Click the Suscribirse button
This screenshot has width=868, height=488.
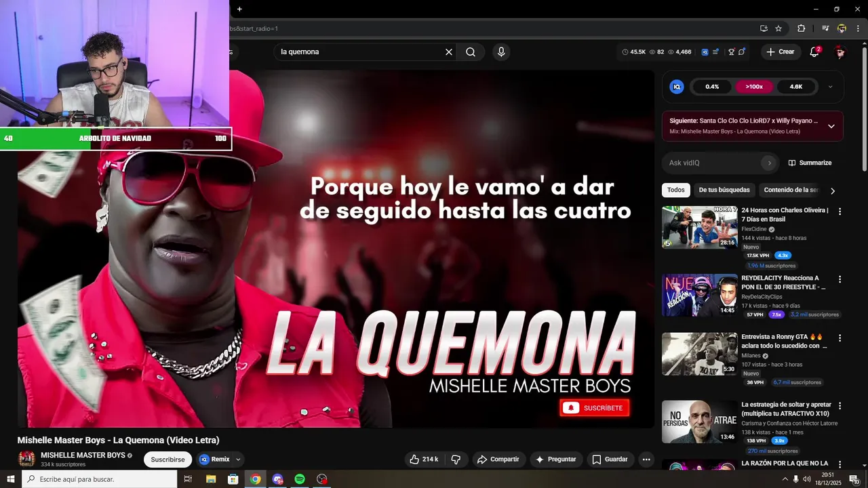[x=167, y=460]
